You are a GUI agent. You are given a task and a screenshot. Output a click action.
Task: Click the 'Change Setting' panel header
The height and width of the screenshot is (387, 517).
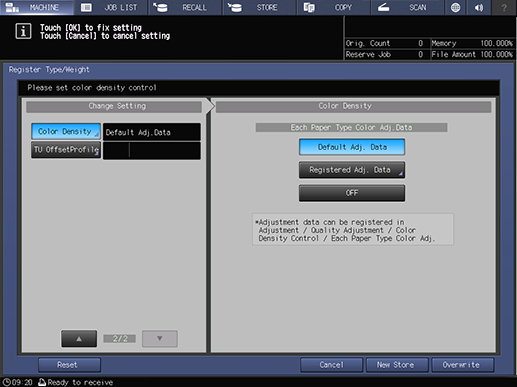click(x=114, y=106)
